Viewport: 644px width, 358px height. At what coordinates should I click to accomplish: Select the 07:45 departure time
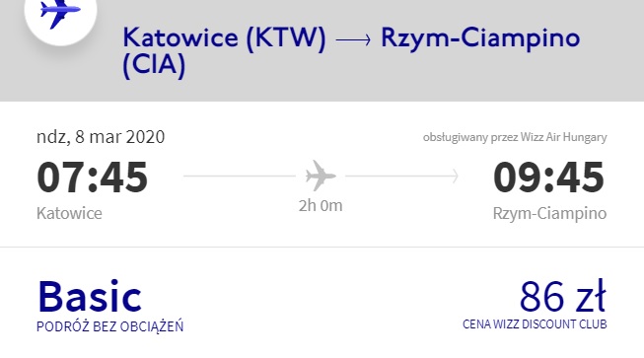[x=92, y=177]
